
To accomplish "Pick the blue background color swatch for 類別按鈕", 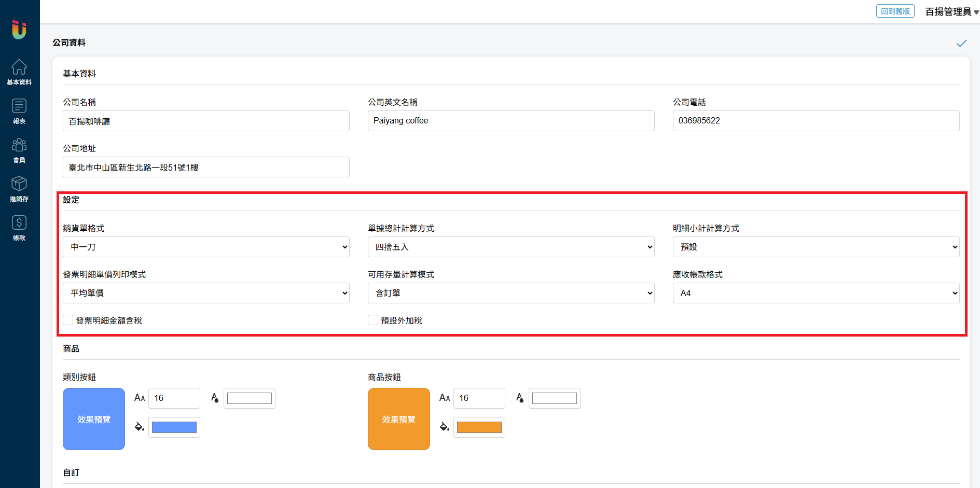I will [x=174, y=427].
